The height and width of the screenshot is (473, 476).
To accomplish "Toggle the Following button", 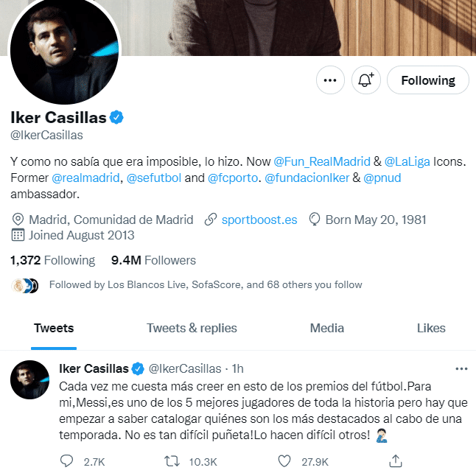I will [x=428, y=80].
